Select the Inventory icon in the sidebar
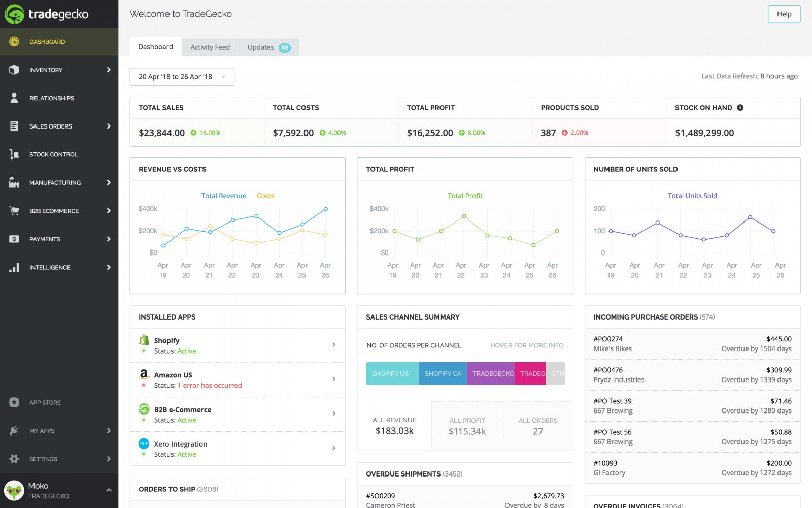The width and height of the screenshot is (812, 508). tap(15, 70)
